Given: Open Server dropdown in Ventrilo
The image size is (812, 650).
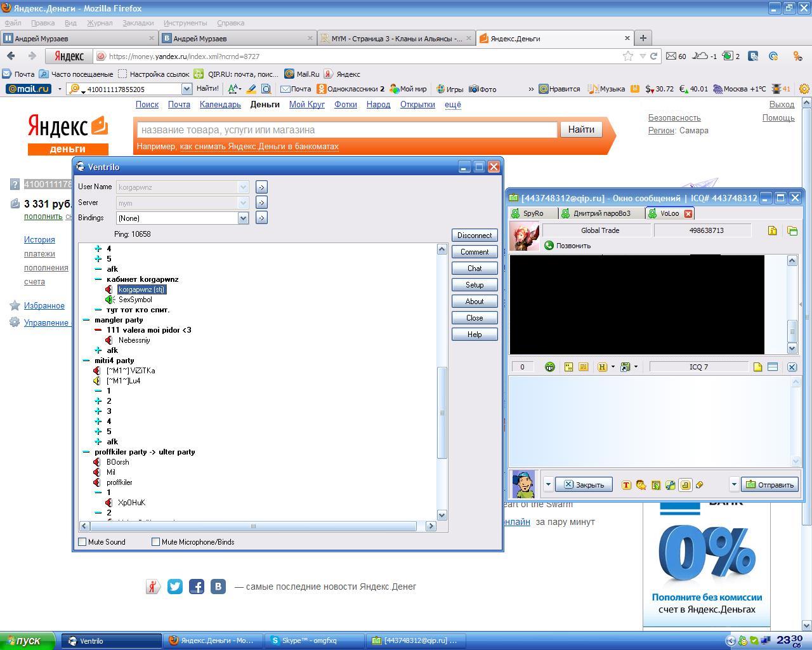Looking at the screenshot, I should point(242,203).
